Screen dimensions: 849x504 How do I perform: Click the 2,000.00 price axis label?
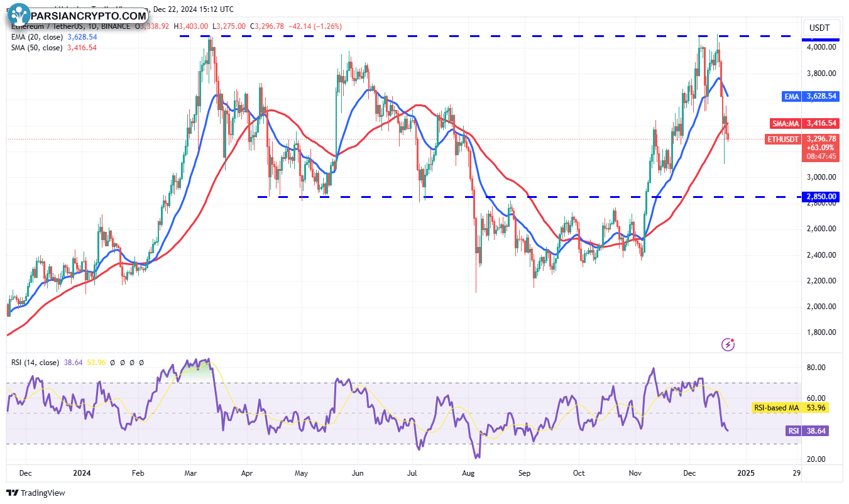(822, 307)
